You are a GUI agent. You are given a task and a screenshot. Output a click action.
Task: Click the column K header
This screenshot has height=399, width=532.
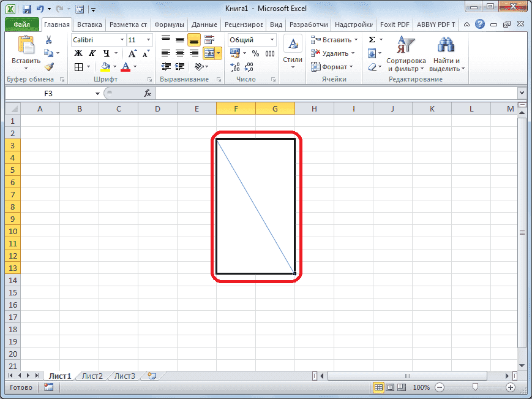[x=432, y=108]
